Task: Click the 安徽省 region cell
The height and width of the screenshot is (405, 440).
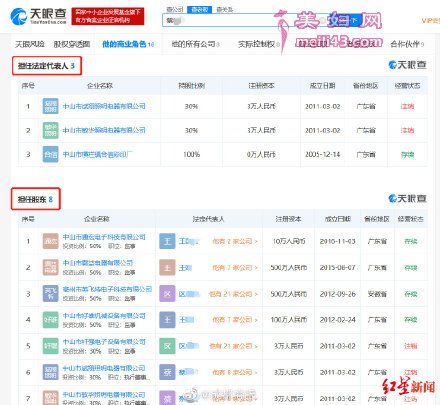Action: (377, 294)
